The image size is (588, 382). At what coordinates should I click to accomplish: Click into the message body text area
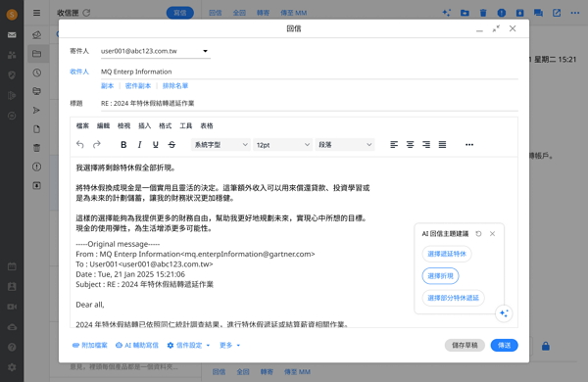[x=294, y=242]
